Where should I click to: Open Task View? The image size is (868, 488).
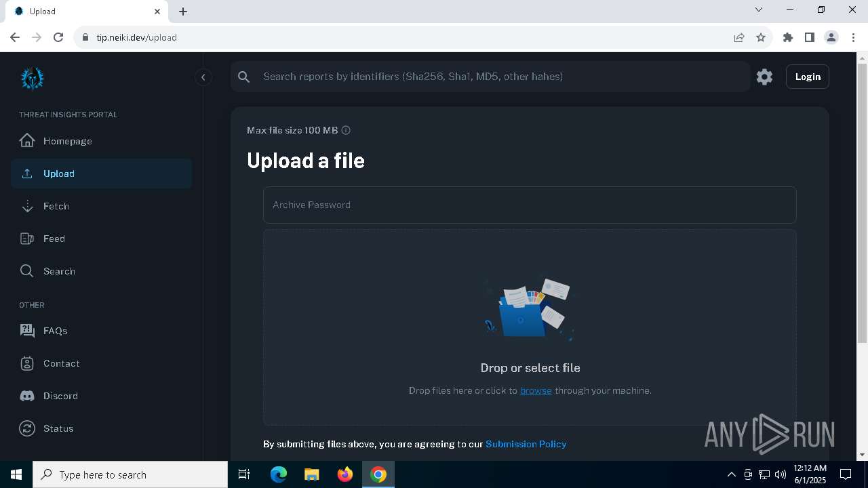[244, 474]
